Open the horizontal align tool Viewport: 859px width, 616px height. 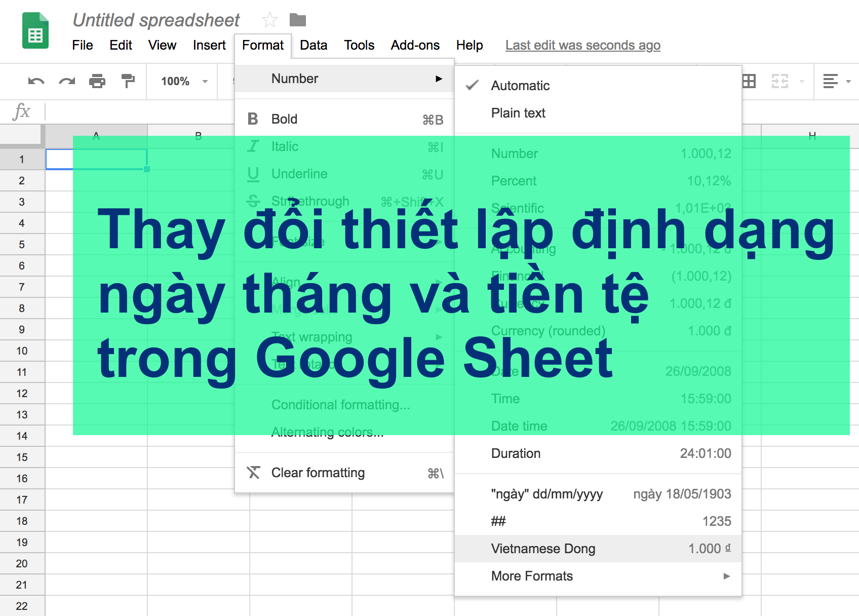point(830,81)
